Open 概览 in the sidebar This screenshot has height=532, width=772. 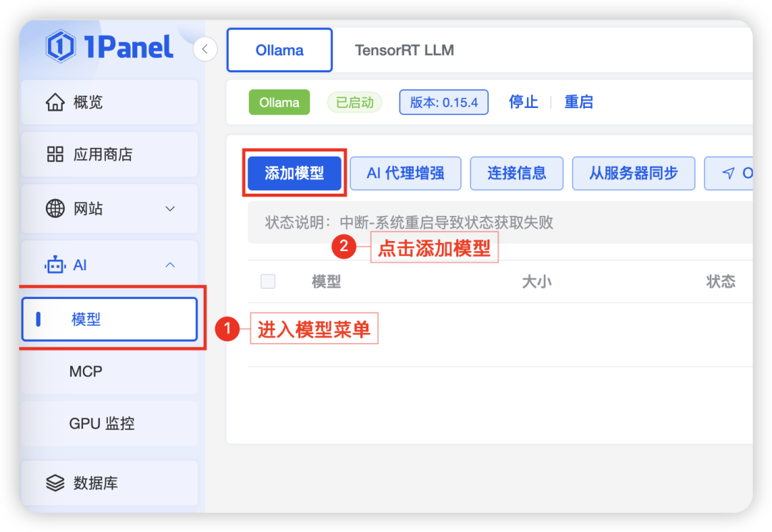coord(110,102)
